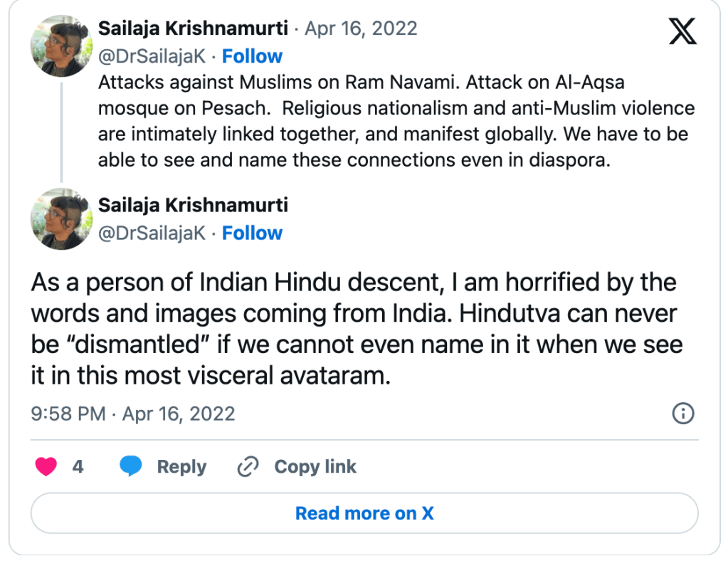Open the parent tweet text about Ram Navami
The width and height of the screenshot is (728, 561).
(396, 121)
